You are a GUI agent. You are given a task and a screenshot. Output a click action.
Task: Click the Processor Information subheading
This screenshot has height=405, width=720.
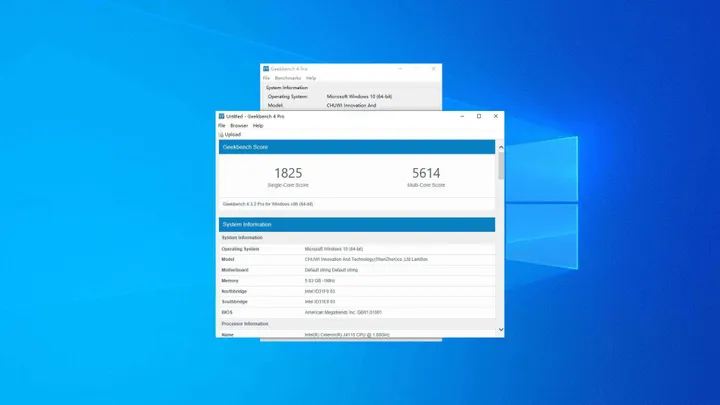tap(245, 324)
